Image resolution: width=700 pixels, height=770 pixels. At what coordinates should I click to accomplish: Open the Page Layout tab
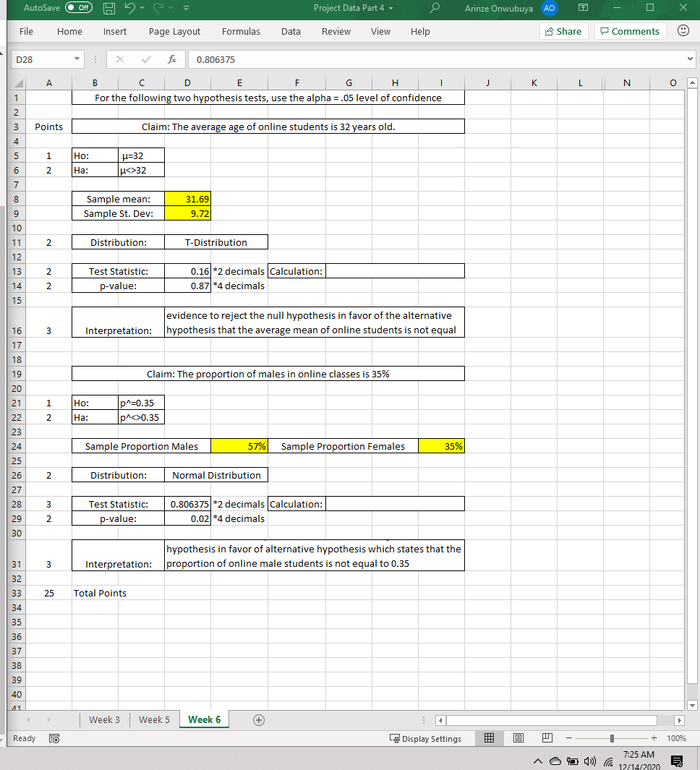(x=174, y=31)
